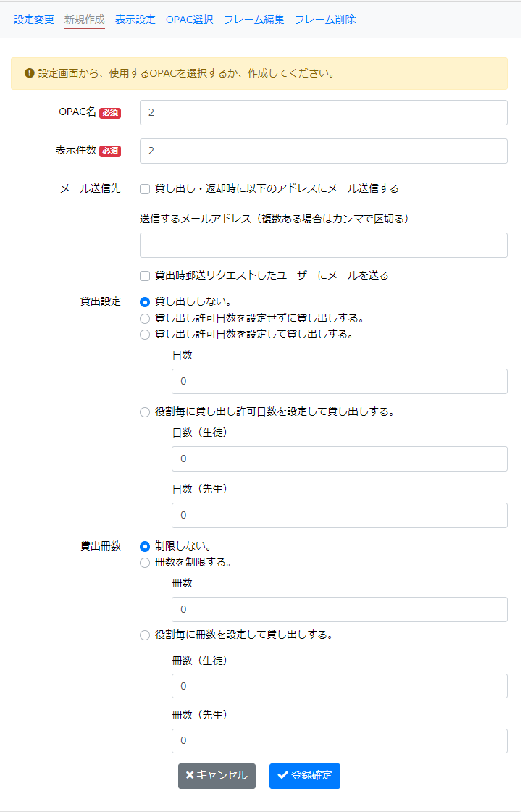
Task: Open the OPAC選択 tab
Action: 188,20
